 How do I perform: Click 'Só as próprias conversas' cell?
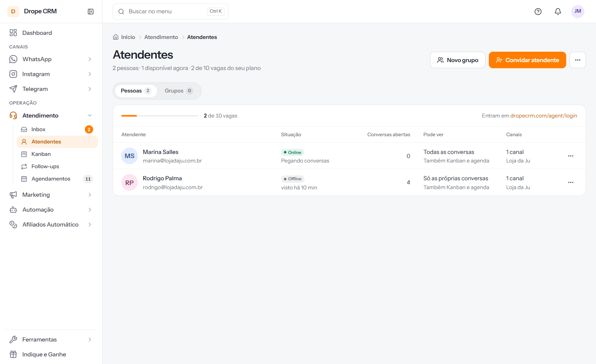[x=456, y=178]
